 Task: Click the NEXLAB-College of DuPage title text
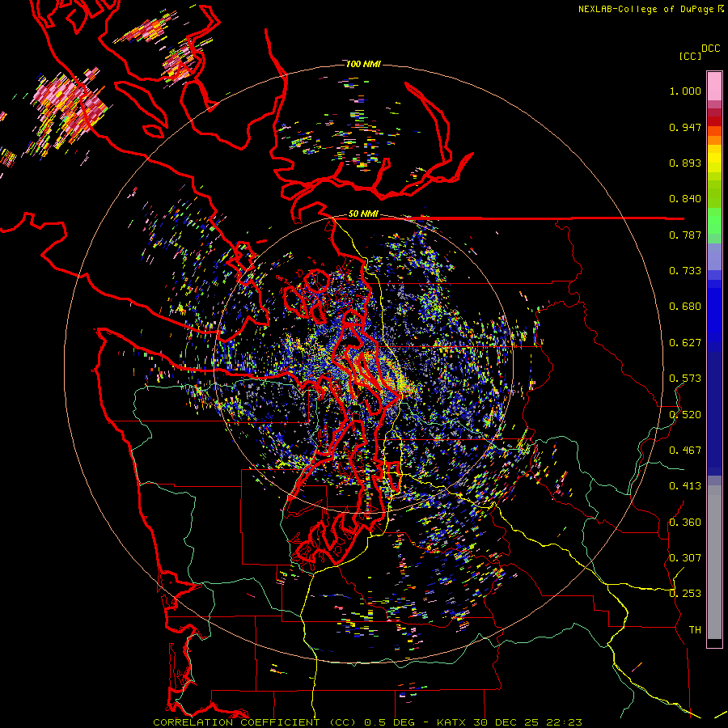pos(645,9)
